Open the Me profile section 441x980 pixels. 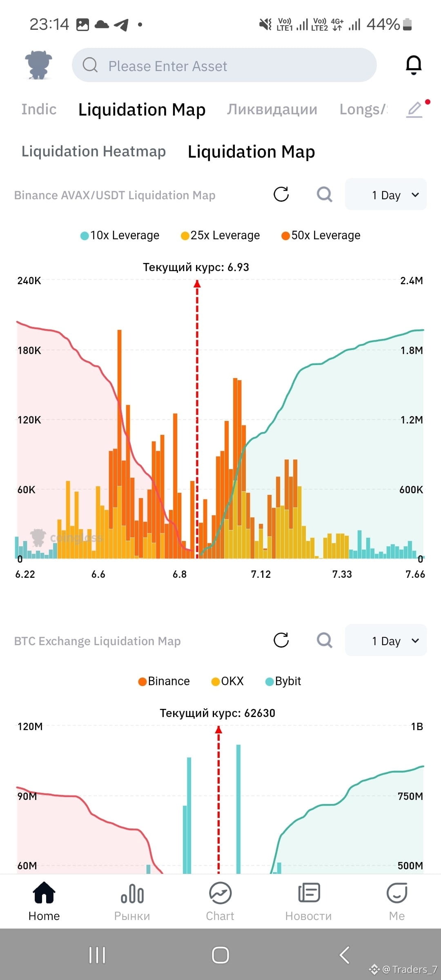click(x=396, y=901)
